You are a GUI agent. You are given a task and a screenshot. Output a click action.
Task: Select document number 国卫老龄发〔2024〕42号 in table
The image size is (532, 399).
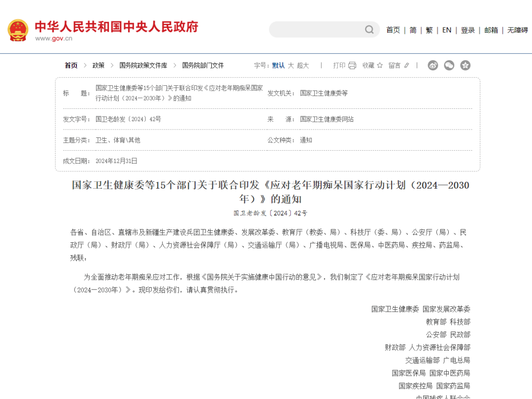pyautogui.click(x=128, y=119)
